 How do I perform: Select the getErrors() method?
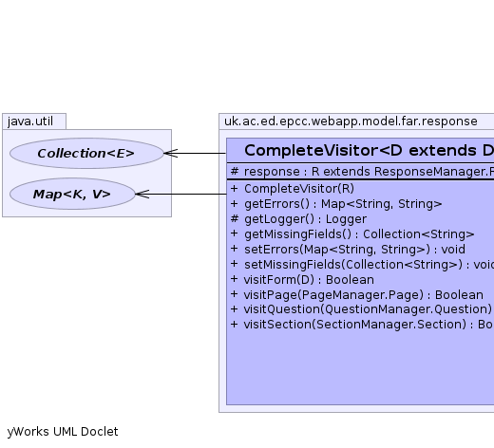coord(336,204)
